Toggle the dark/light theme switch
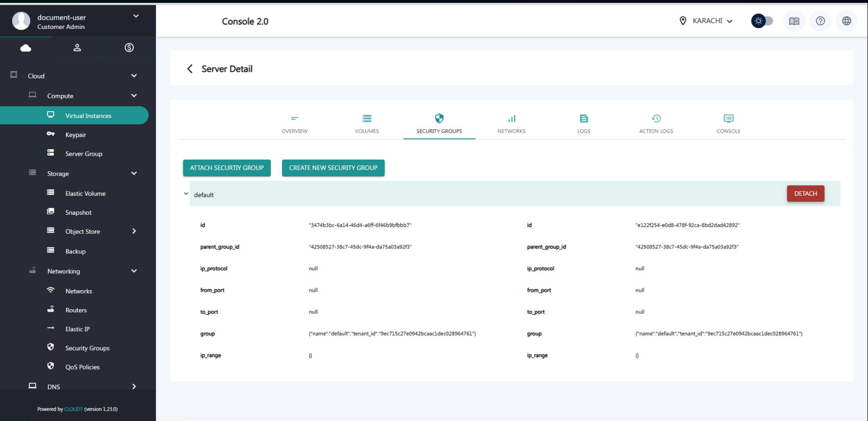The image size is (868, 421). [762, 21]
